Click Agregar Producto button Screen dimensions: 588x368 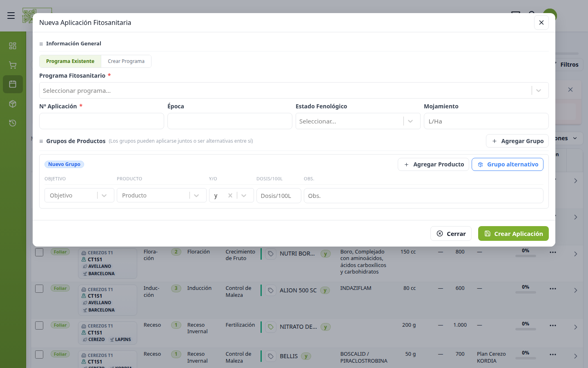coord(433,164)
